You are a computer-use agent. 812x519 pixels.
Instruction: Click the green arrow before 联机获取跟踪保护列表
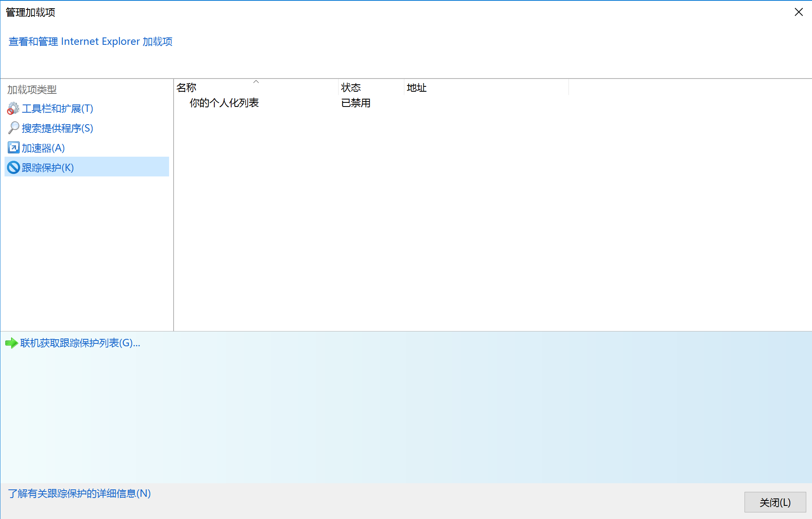point(11,343)
